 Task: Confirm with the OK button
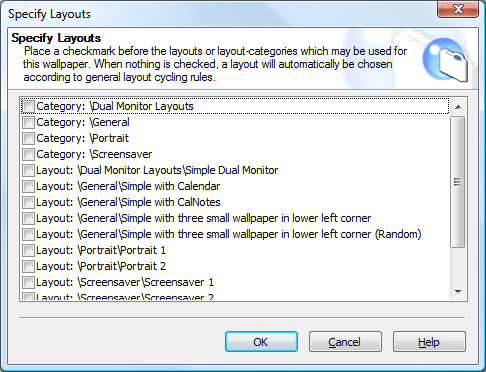click(261, 342)
